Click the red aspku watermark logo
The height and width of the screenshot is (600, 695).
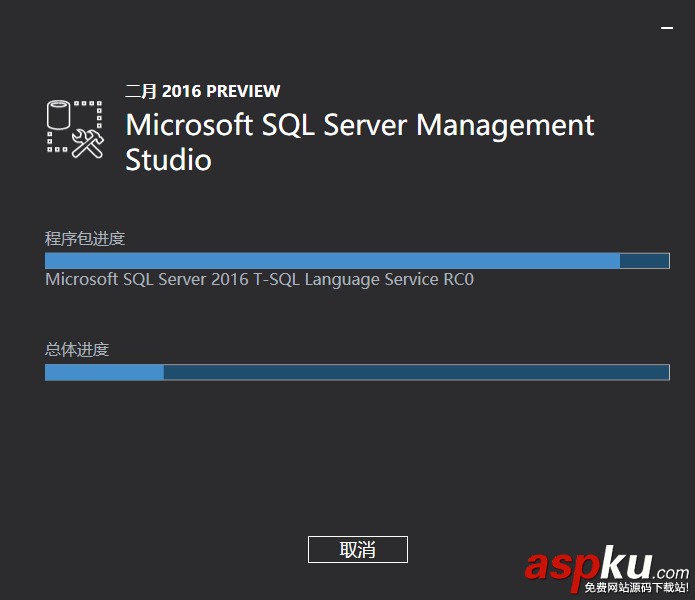pyautogui.click(x=588, y=565)
